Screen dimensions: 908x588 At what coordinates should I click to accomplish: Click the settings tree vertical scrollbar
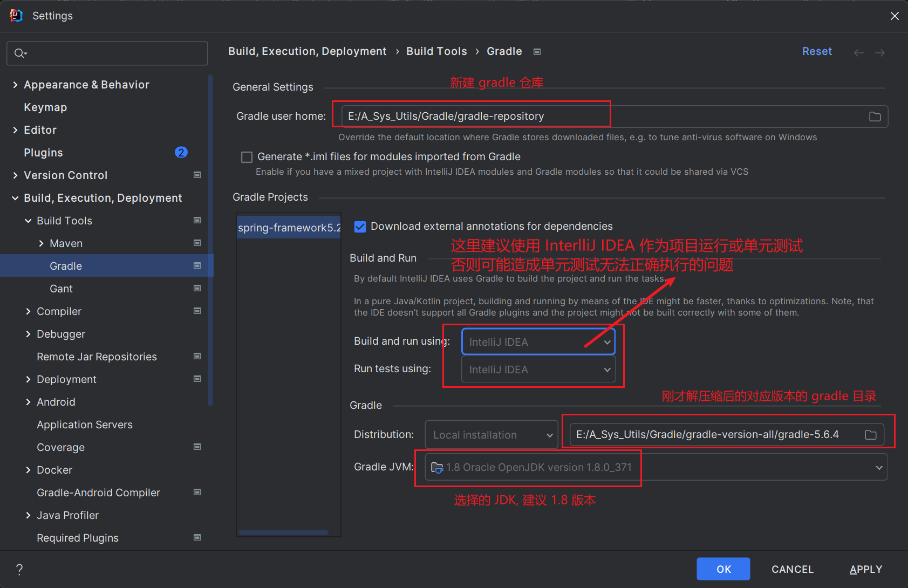[x=210, y=240]
